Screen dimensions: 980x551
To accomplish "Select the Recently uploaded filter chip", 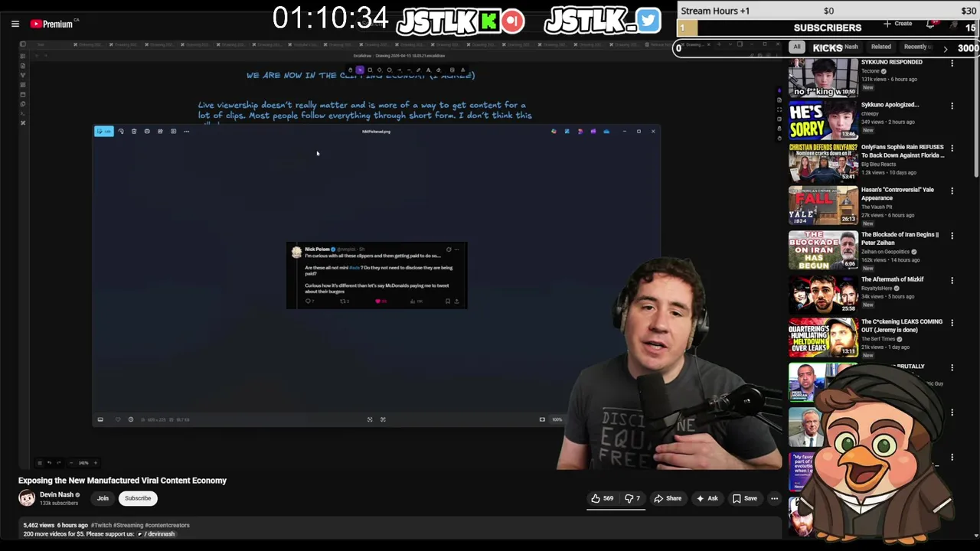I will pos(917,47).
